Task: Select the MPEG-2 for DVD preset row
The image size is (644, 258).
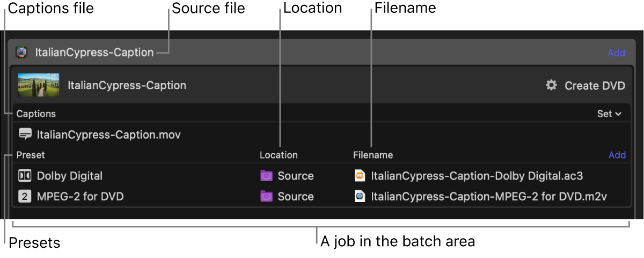Action: (x=80, y=196)
